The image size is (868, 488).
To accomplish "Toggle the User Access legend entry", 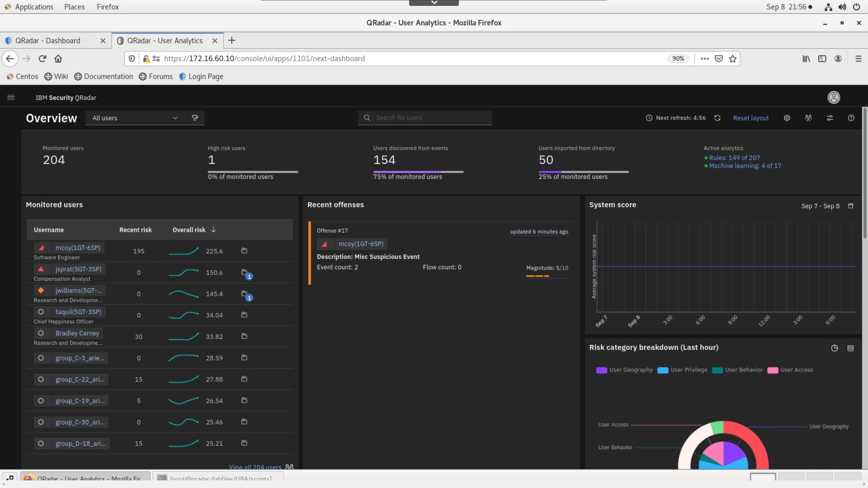I will tap(790, 370).
